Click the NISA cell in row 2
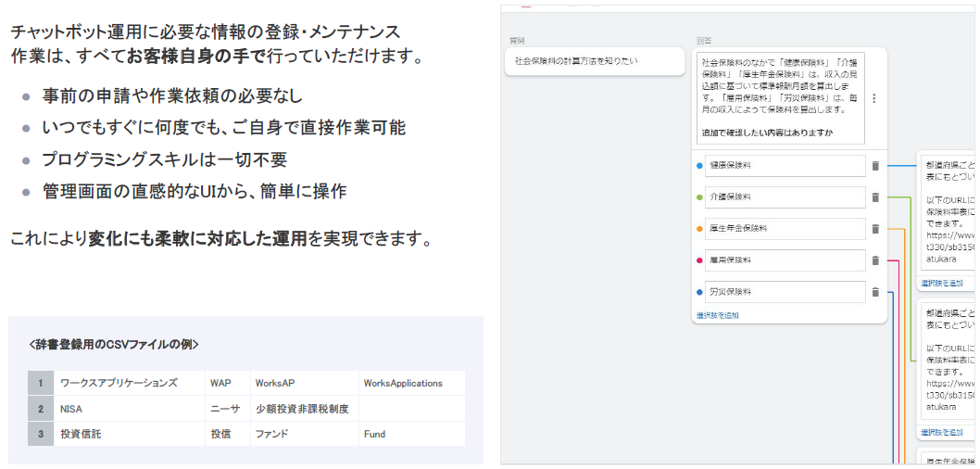Image resolution: width=980 pixels, height=469 pixels. tap(130, 409)
